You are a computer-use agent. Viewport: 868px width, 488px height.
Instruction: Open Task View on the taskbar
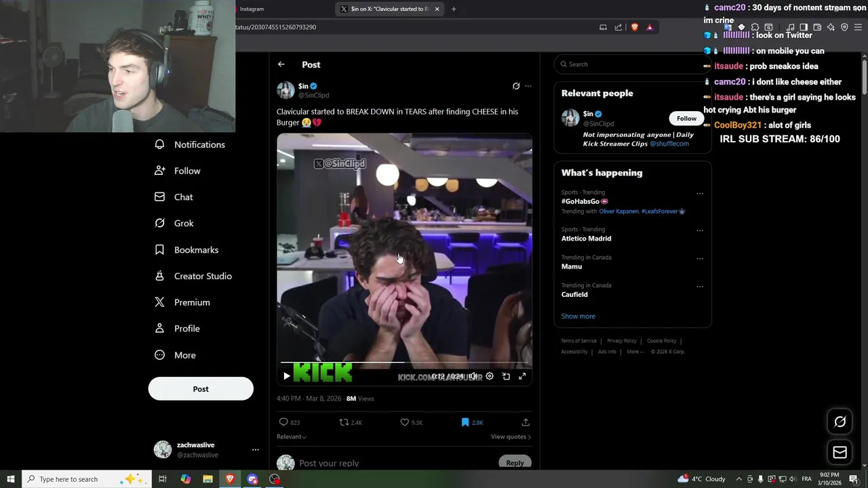(163, 479)
